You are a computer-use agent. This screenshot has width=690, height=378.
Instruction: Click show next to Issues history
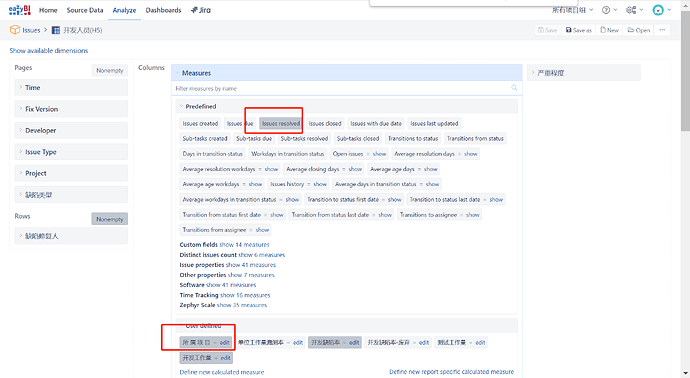click(x=320, y=184)
